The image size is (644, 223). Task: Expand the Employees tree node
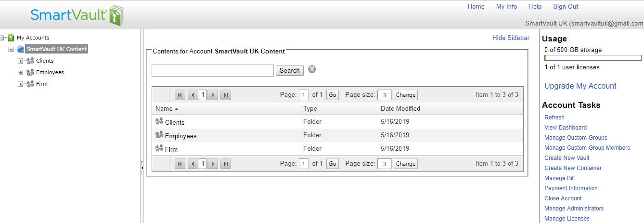pyautogui.click(x=20, y=72)
